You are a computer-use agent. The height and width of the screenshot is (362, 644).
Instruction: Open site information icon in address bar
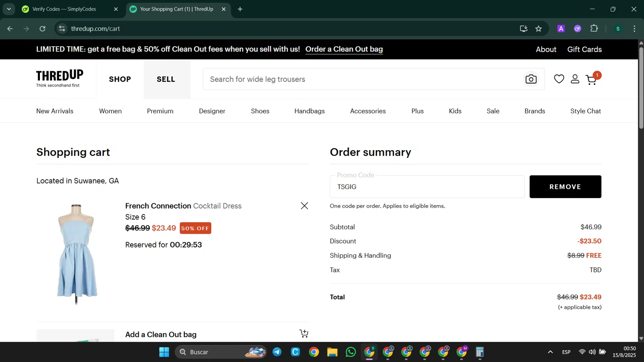pyautogui.click(x=62, y=29)
